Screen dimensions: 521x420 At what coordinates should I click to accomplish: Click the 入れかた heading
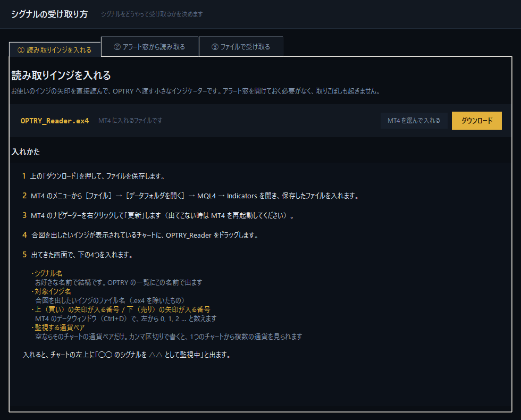pos(26,152)
